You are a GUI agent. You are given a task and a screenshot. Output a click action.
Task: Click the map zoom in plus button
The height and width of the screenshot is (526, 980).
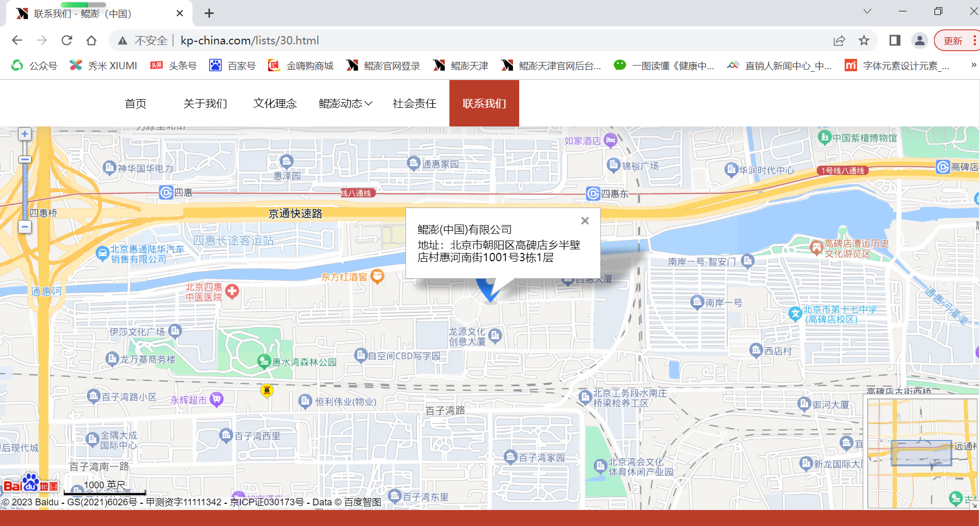click(24, 134)
